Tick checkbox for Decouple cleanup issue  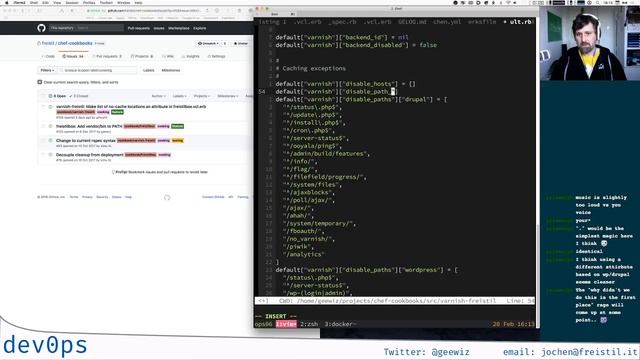point(43,155)
